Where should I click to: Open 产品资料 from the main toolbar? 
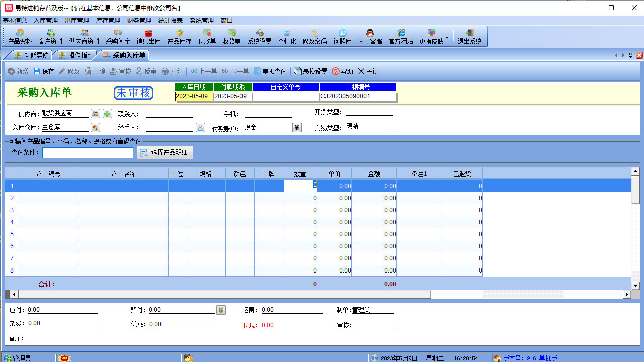(x=20, y=37)
